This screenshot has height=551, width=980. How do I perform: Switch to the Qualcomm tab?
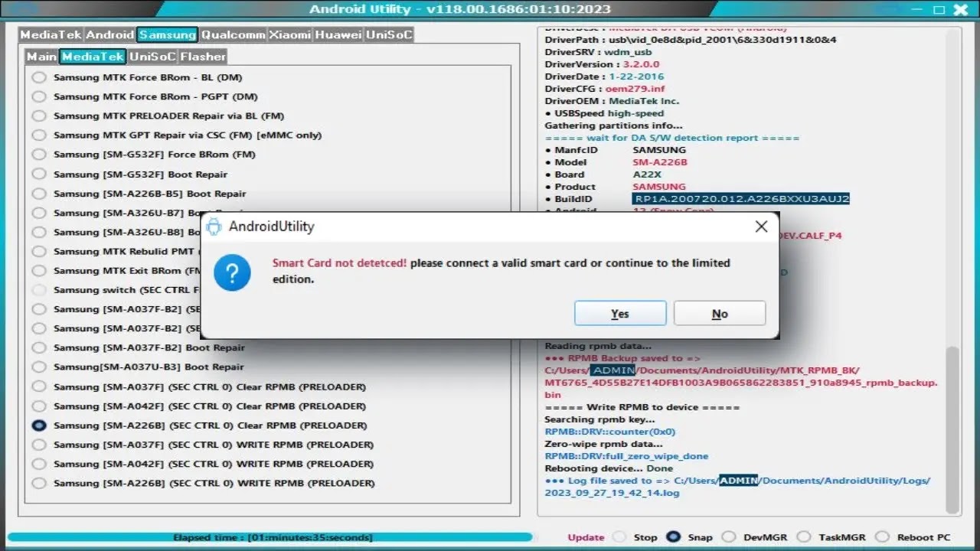234,34
